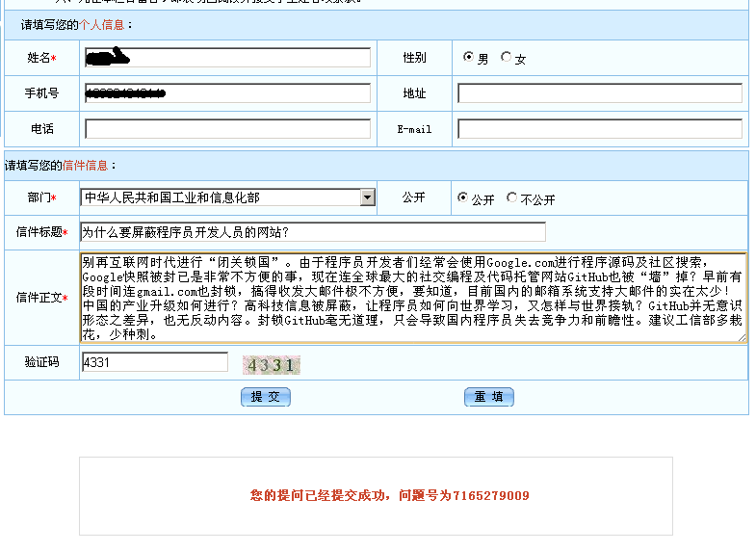Click inside the 信件正文 message textarea
The image size is (756, 552).
click(x=414, y=298)
